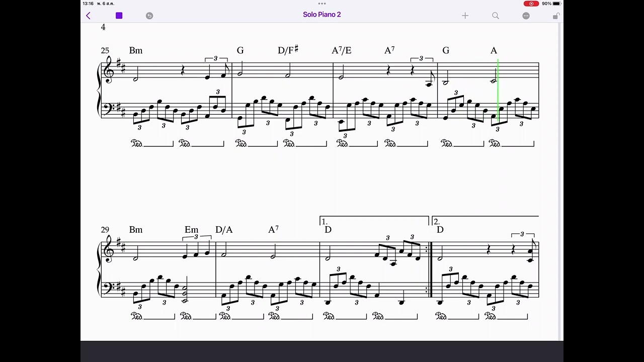Select the D/F♯ chord symbol
This screenshot has width=644, height=362.
(288, 50)
